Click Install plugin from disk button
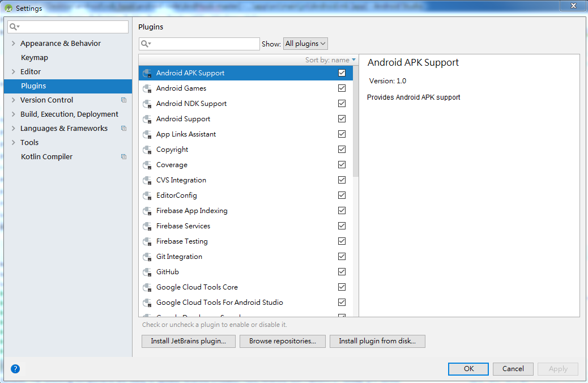Image resolution: width=588 pixels, height=383 pixels. [x=377, y=342]
